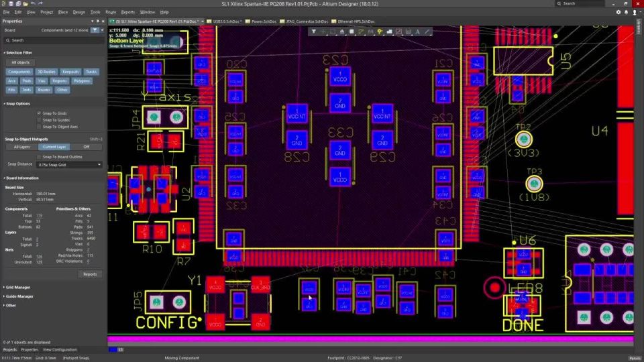Close the Properties panel
This screenshot has height=362, width=644.
coord(103,21)
